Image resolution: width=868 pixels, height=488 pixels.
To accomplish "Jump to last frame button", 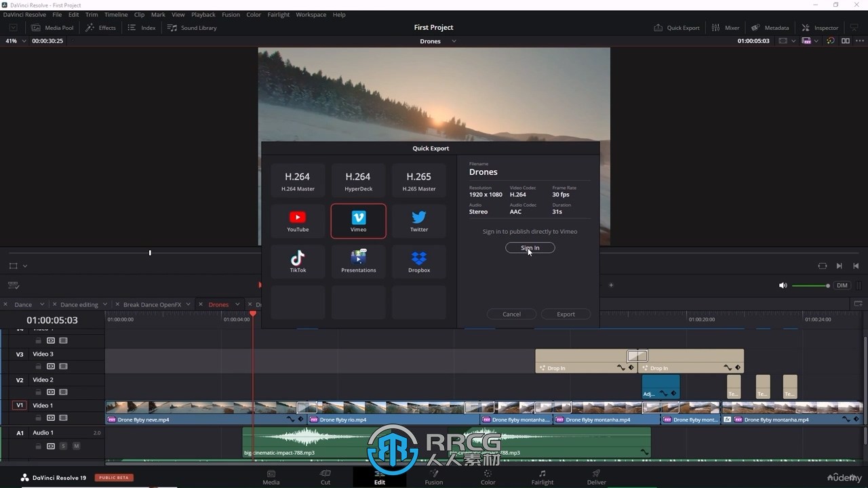I will (x=856, y=266).
